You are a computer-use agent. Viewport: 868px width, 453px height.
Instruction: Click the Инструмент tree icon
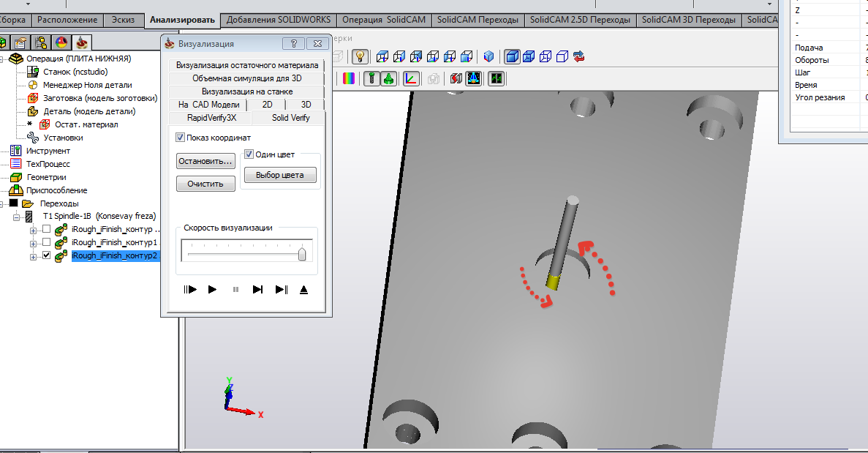[15, 151]
